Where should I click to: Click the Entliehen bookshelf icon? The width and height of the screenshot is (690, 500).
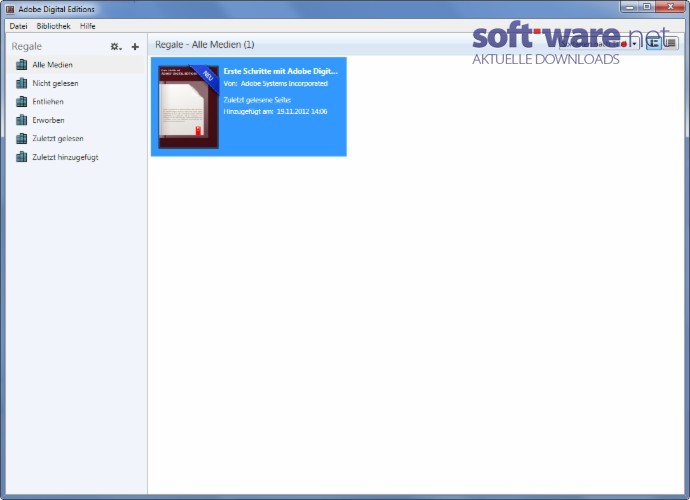[x=21, y=102]
